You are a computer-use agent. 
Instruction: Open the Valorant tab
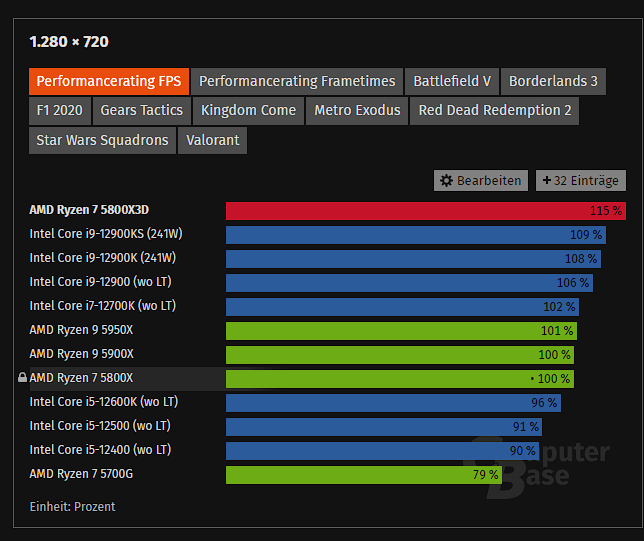pyautogui.click(x=212, y=140)
